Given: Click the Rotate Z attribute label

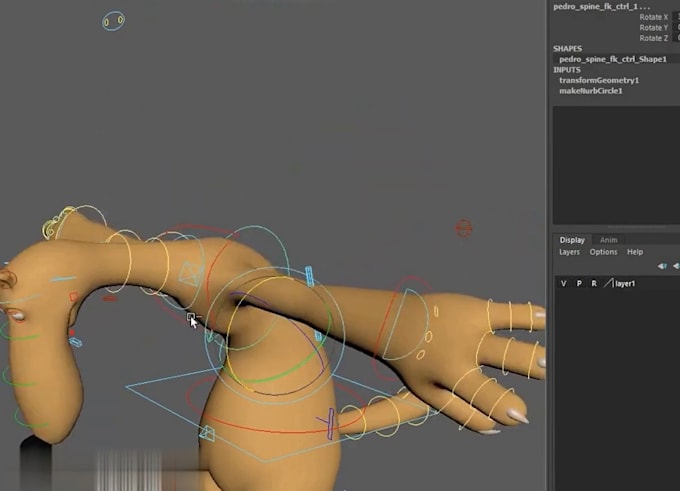Looking at the screenshot, I should (654, 38).
